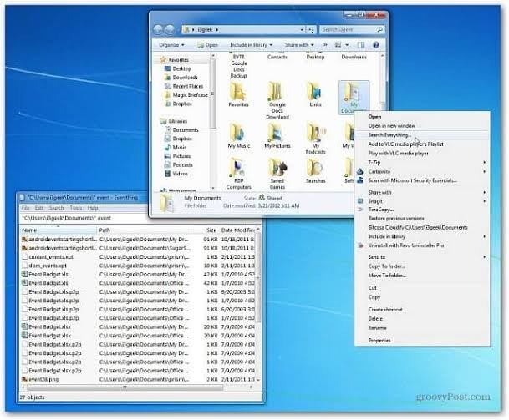Click the Explorer back navigation button
The height and width of the screenshot is (420, 509).
pyautogui.click(x=158, y=29)
